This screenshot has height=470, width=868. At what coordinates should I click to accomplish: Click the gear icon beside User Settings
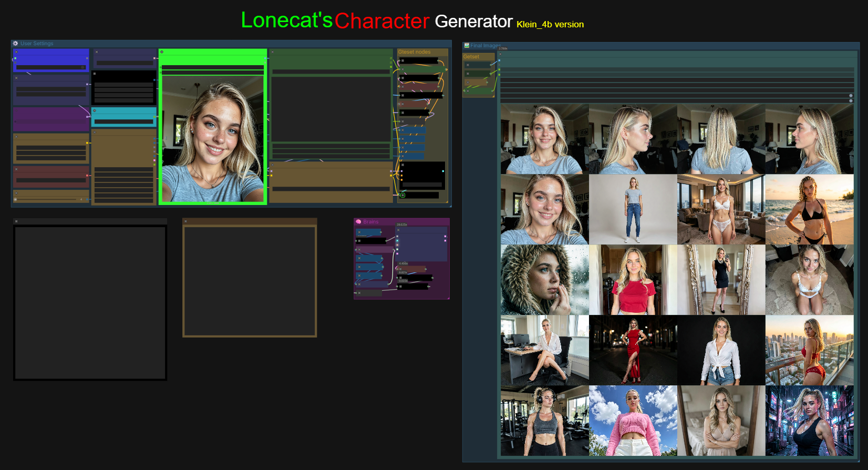click(x=16, y=44)
